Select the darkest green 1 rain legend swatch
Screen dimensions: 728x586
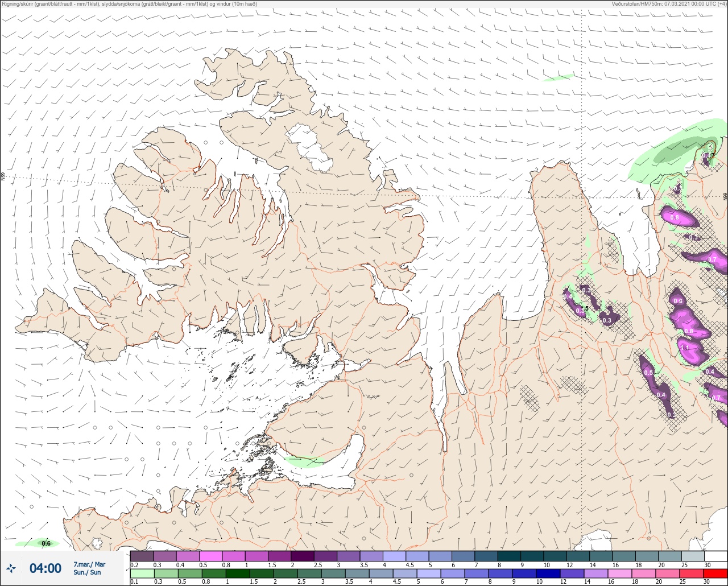click(x=237, y=573)
